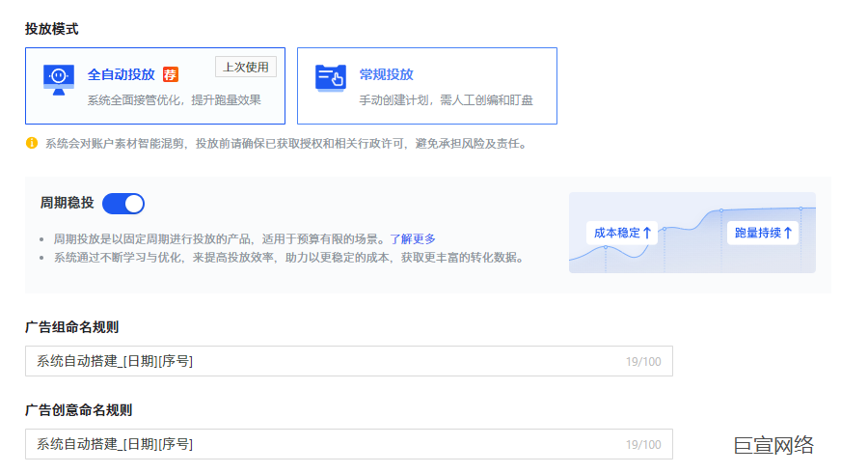This screenshot has width=868, height=473.
Task: Click the 广告组命名规则 label
Action: pos(72,327)
